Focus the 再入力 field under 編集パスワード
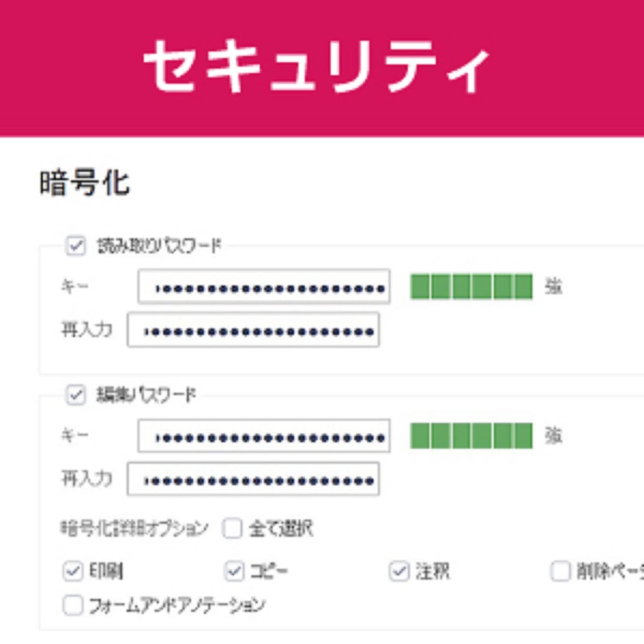This screenshot has height=644, width=644. tap(253, 479)
